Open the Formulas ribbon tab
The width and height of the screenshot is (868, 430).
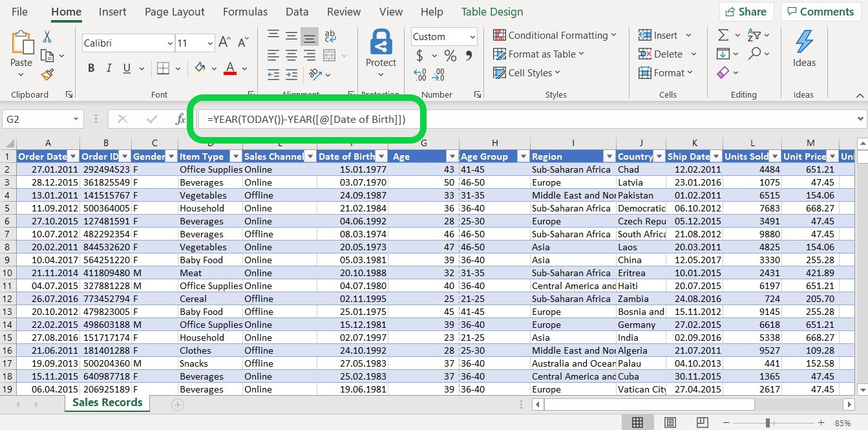245,11
